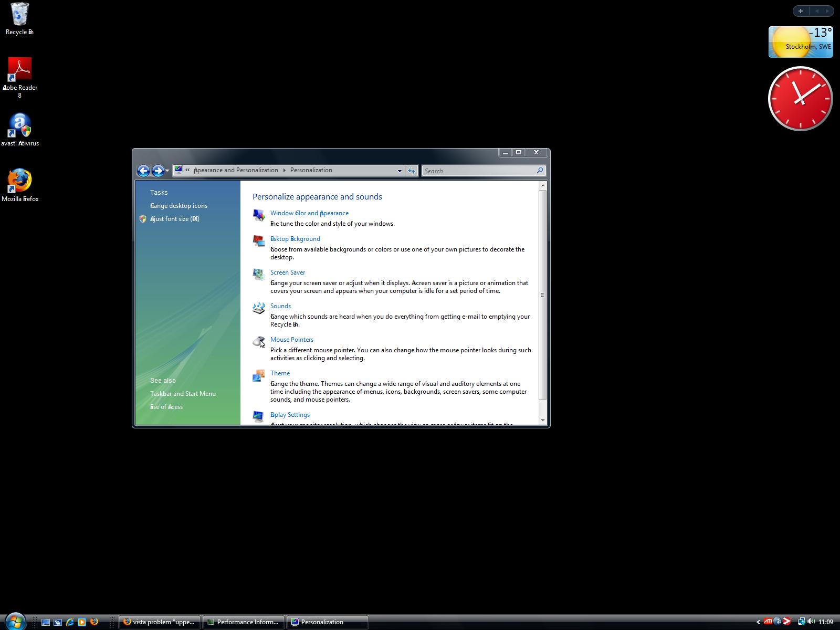Click the Mouse Pointers icon

pyautogui.click(x=258, y=341)
